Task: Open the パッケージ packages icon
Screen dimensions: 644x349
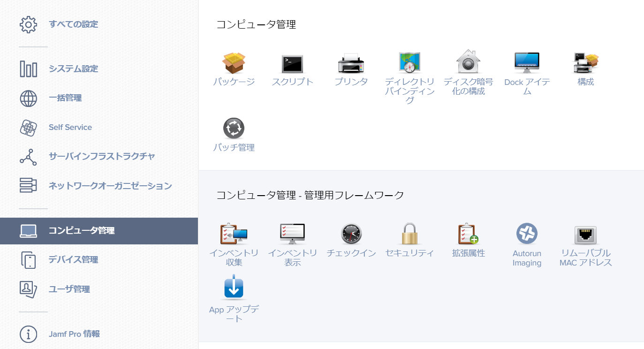Action: 234,63
